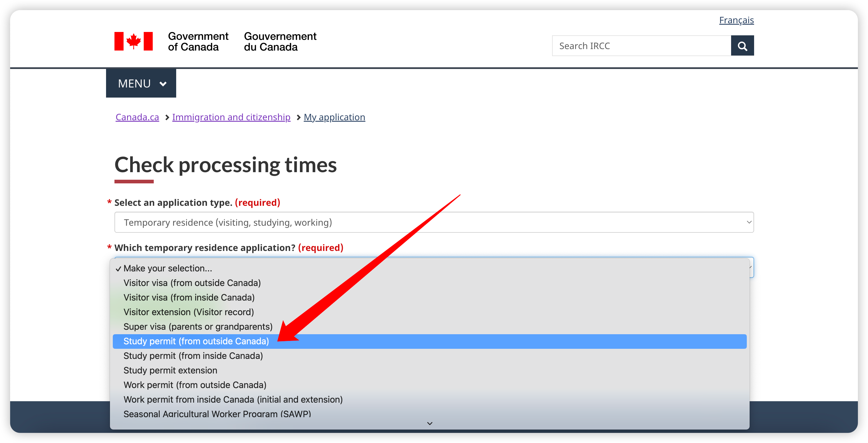
Task: Click the 'Select an application type' label
Action: point(197,202)
